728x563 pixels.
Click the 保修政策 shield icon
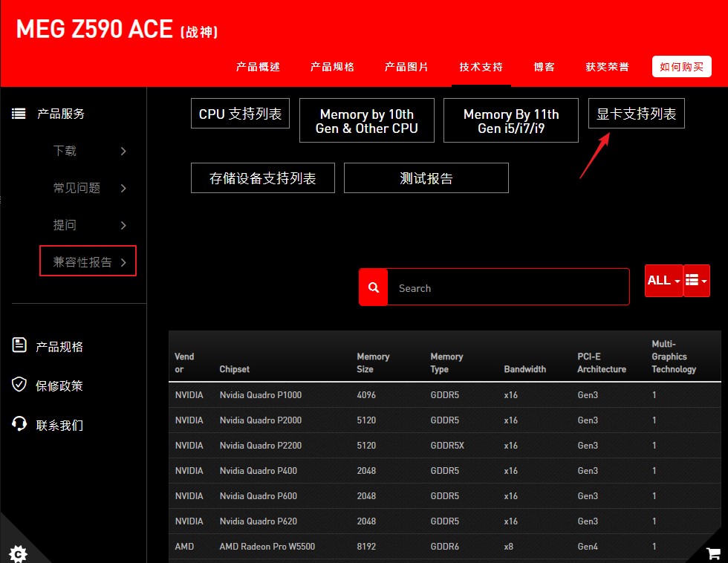(x=19, y=384)
